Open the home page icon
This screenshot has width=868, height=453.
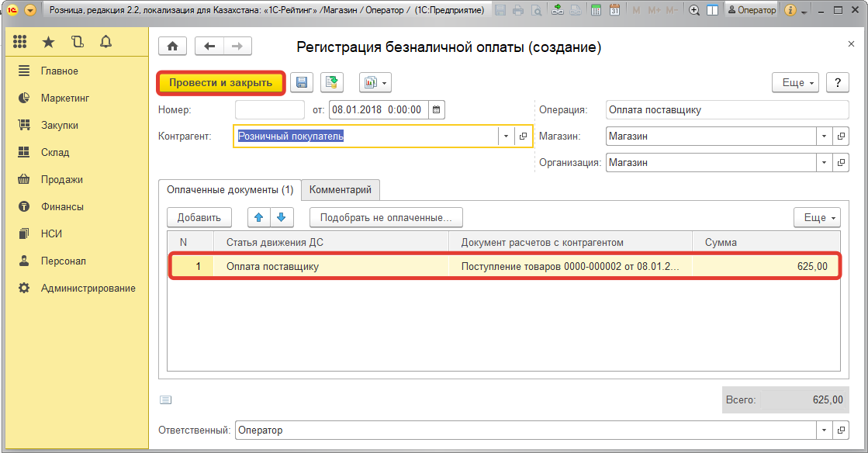172,47
